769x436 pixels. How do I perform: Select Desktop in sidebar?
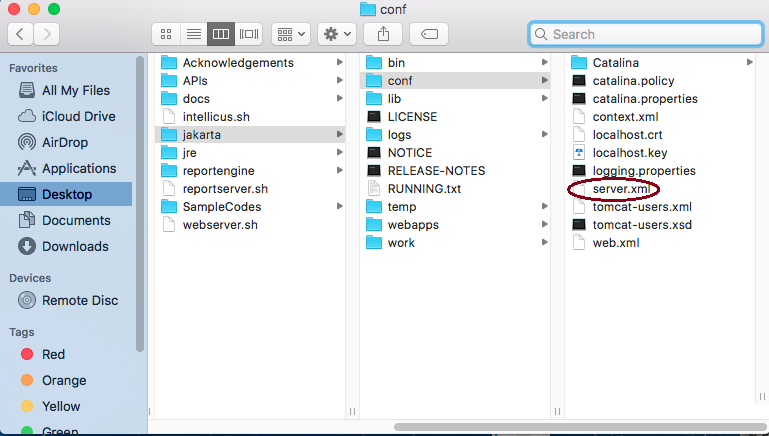click(x=66, y=194)
